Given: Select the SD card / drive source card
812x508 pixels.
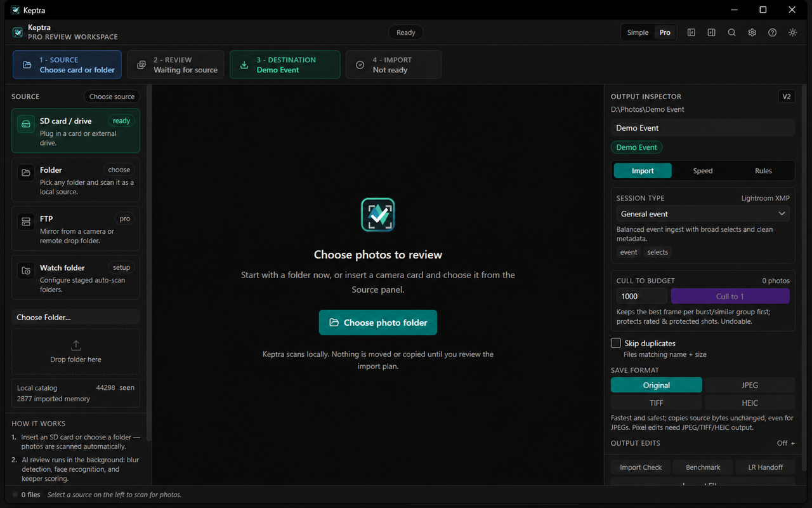Looking at the screenshot, I should point(75,131).
